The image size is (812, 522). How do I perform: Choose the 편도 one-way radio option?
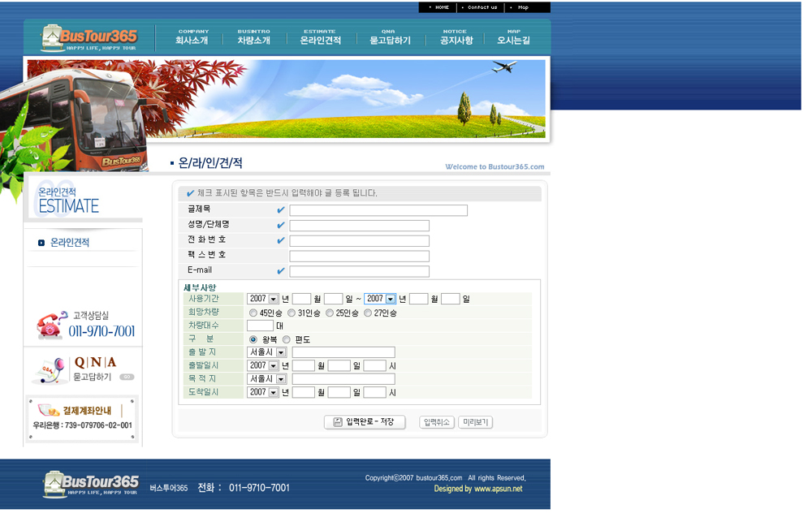click(286, 339)
